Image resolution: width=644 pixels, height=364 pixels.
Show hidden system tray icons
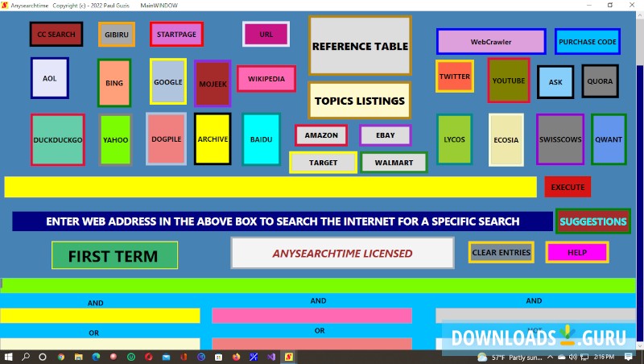tap(550, 357)
